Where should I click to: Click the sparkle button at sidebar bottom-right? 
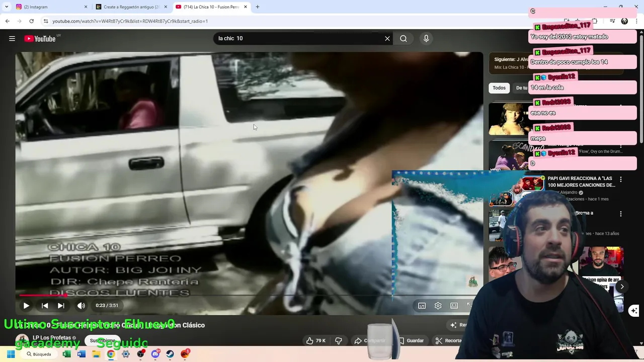(x=634, y=311)
